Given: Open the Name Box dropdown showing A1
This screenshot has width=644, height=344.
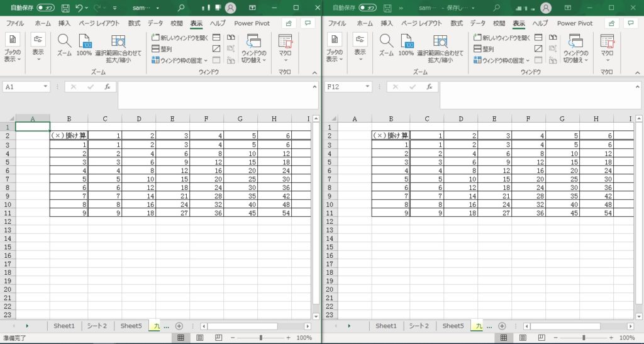Looking at the screenshot, I should click(x=46, y=87).
